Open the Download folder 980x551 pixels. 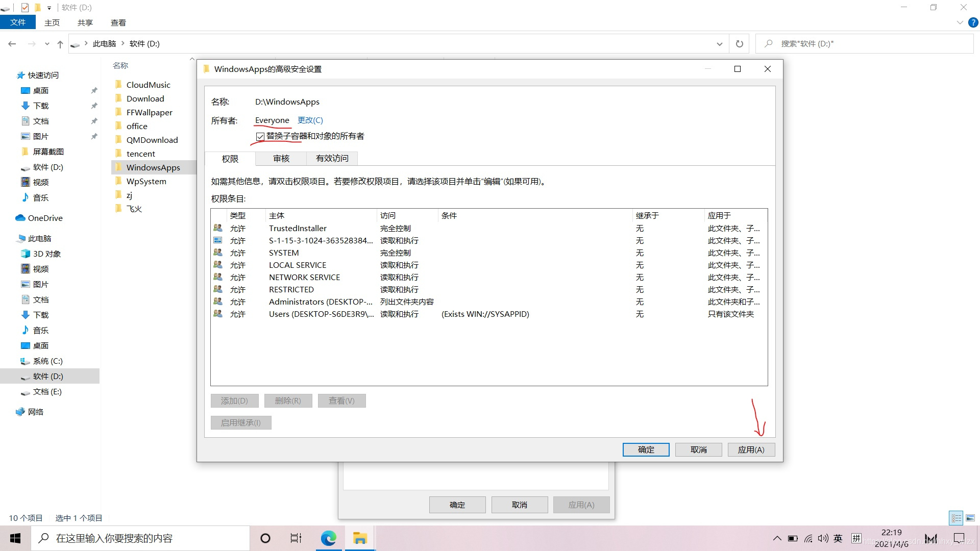(x=145, y=98)
